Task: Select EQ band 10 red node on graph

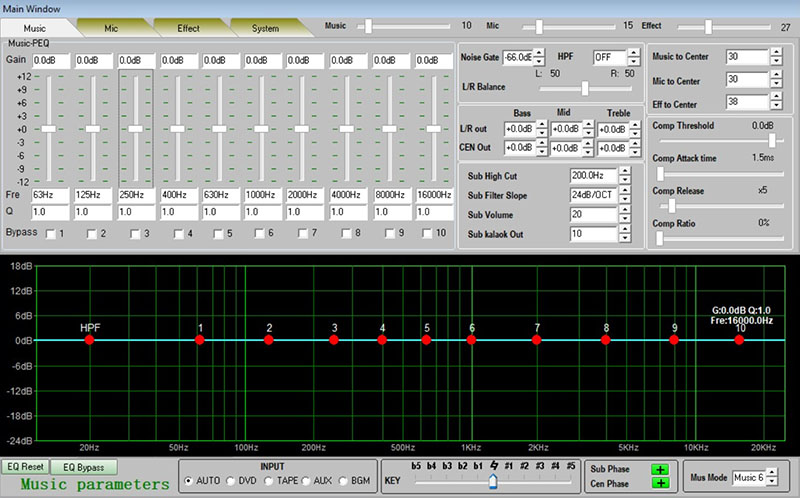Action: tap(740, 340)
